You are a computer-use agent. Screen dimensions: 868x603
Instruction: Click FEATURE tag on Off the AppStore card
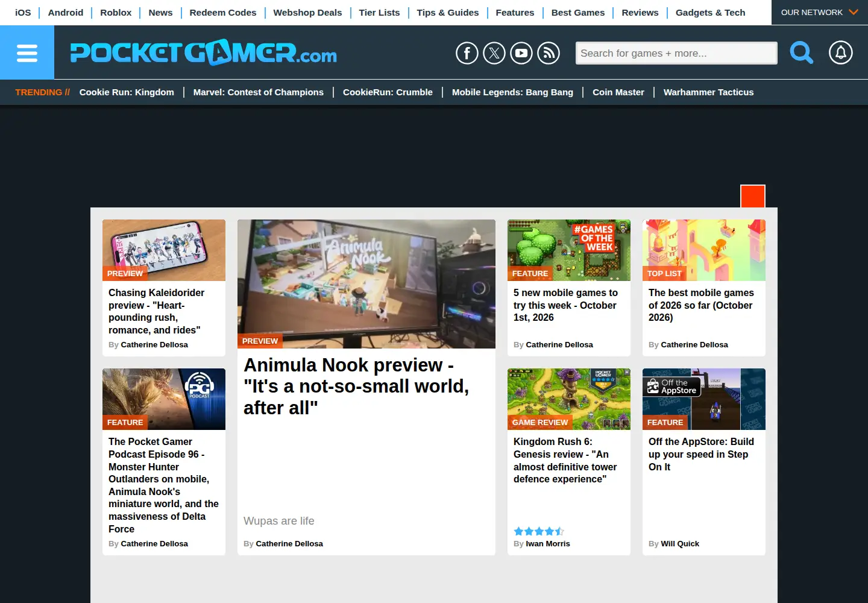click(665, 422)
